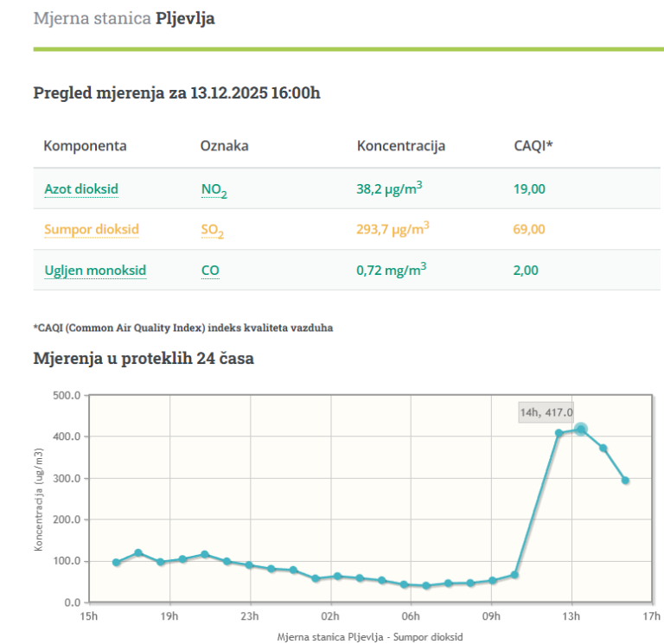
Task: Open the Azot dioksid component link
Action: [81, 189]
